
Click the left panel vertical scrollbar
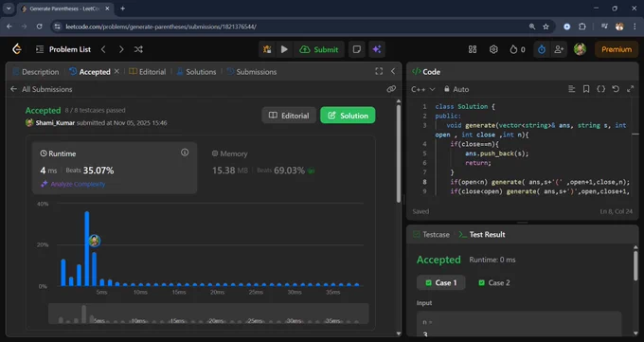[399, 153]
